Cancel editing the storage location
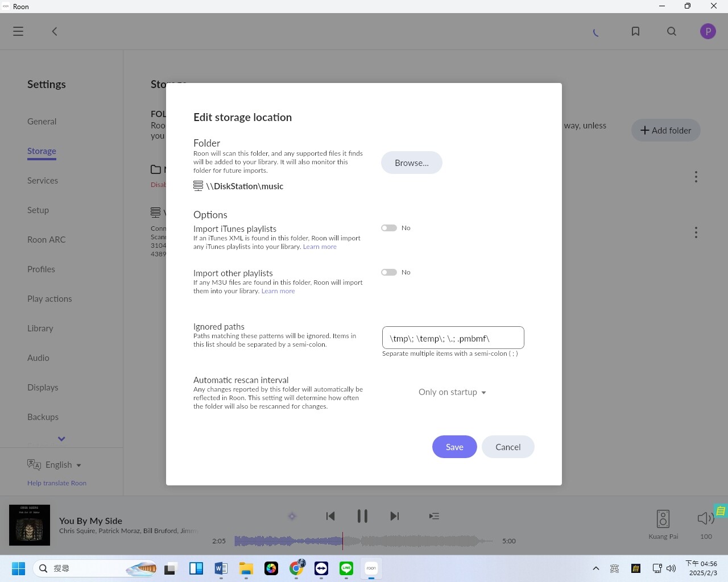728x582 pixels. pos(508,447)
